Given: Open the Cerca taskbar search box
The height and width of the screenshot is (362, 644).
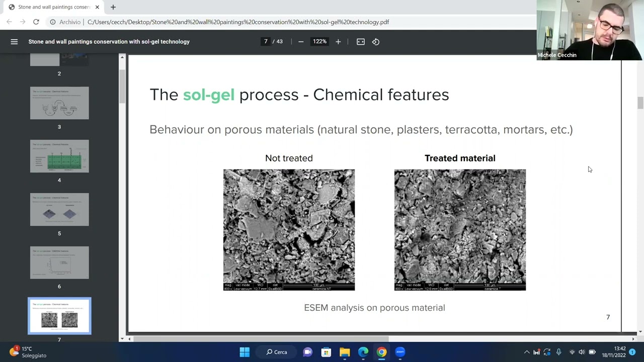Looking at the screenshot, I should pos(277,352).
